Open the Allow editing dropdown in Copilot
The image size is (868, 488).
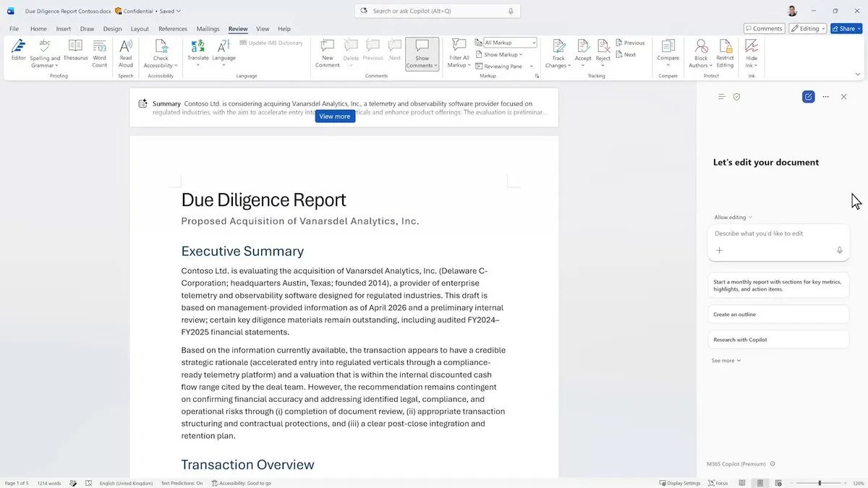pyautogui.click(x=733, y=217)
